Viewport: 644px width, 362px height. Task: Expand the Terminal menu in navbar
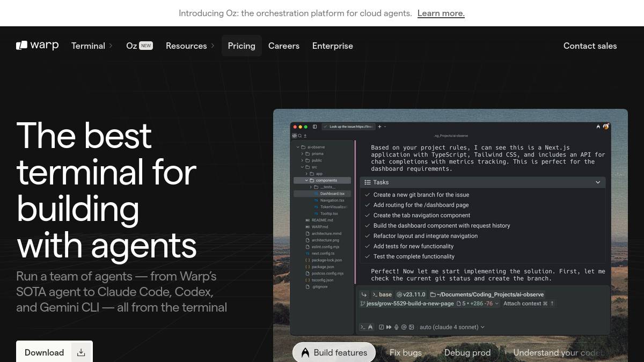pos(92,46)
